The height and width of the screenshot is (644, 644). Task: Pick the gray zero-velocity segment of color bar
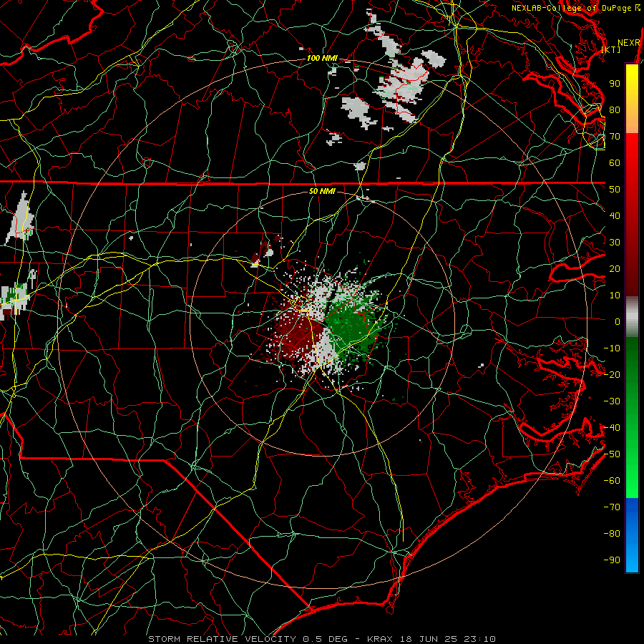(x=632, y=317)
